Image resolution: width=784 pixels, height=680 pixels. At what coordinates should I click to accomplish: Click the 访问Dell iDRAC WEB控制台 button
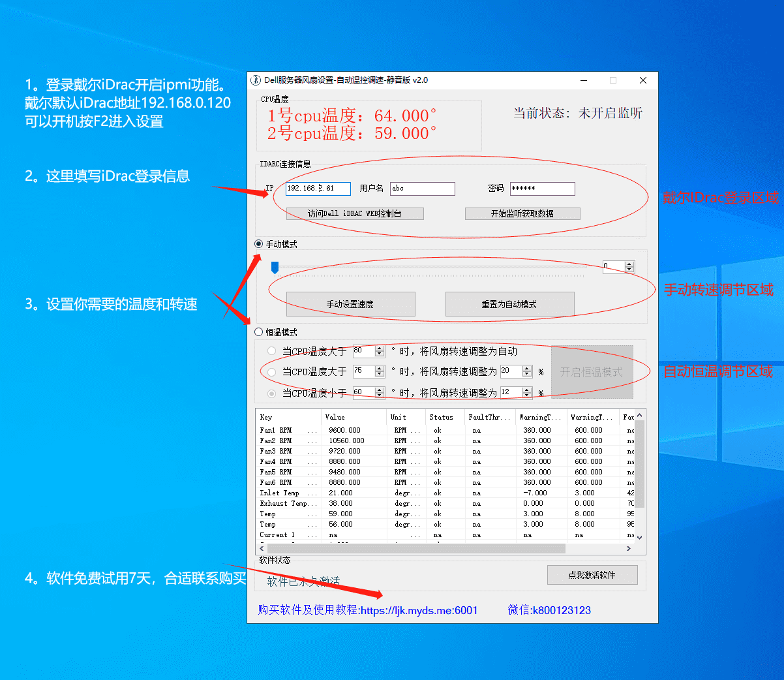tap(354, 213)
